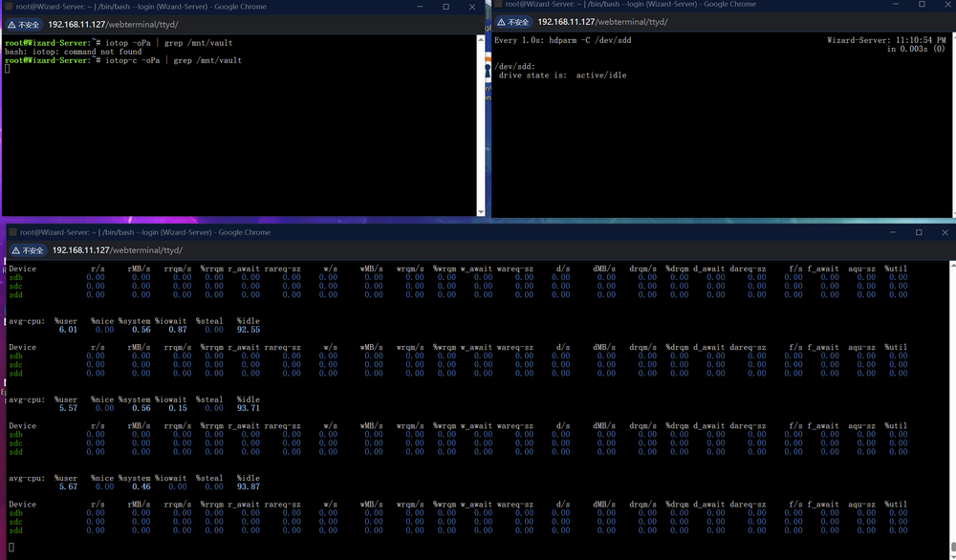The width and height of the screenshot is (956, 560).
Task: Click the %system value 0.46
Action: pos(141,486)
